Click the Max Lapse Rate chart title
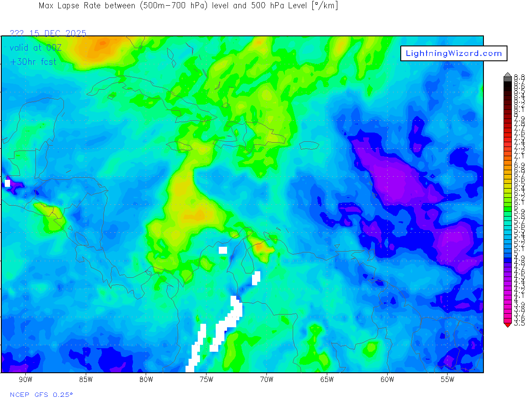 (x=188, y=6)
